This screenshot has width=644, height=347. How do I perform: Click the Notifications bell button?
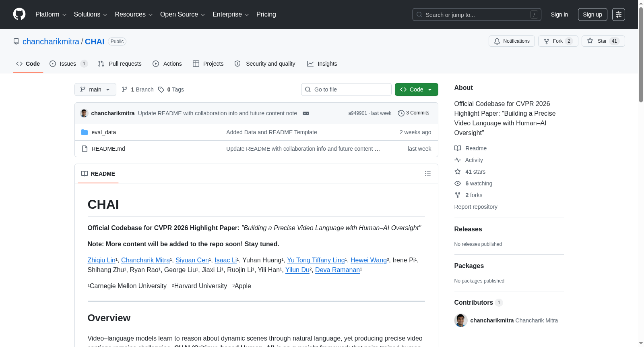click(x=512, y=41)
